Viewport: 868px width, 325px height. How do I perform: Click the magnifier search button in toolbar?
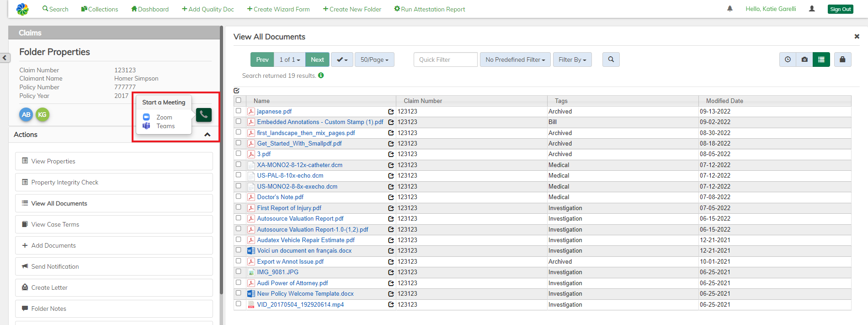point(611,60)
